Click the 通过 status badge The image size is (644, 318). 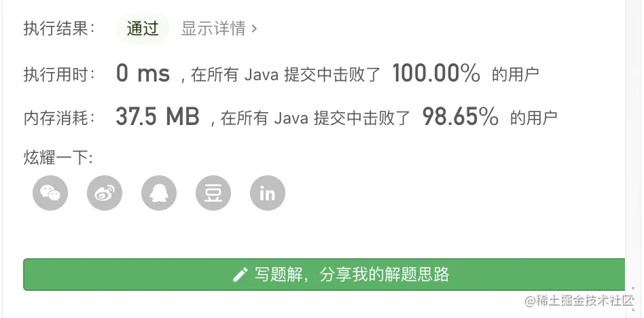pyautogui.click(x=143, y=29)
